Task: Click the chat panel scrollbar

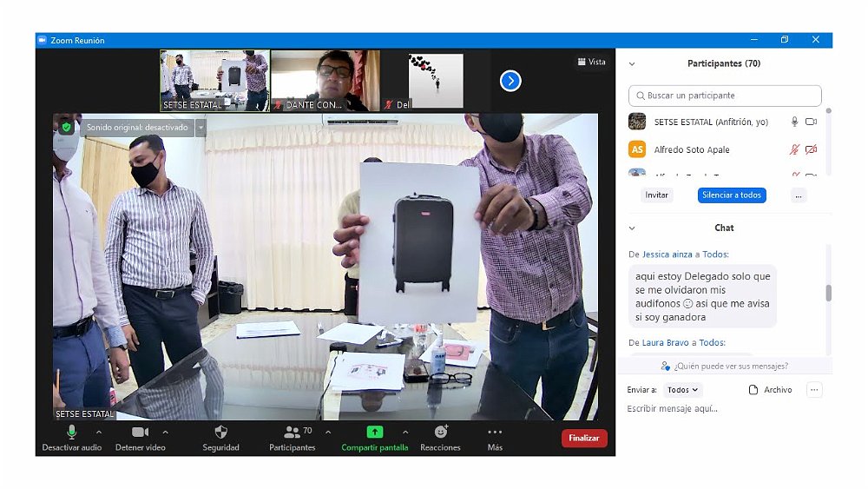Action: click(828, 294)
